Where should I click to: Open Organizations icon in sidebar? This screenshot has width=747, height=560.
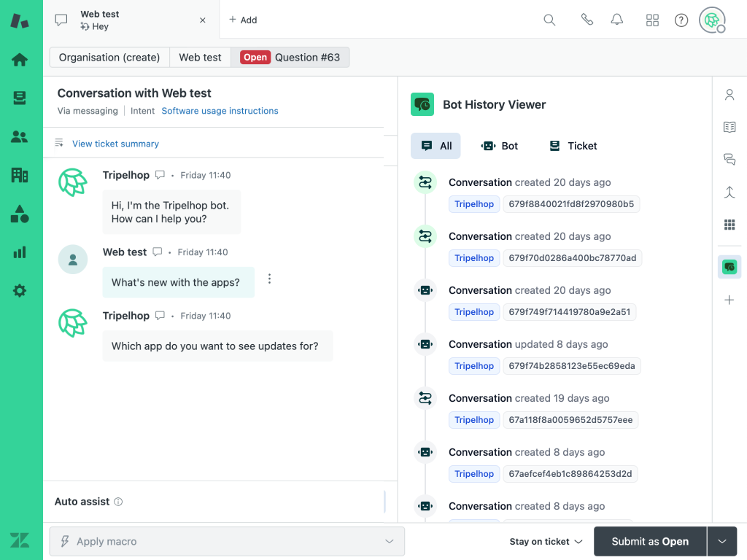coord(20,175)
